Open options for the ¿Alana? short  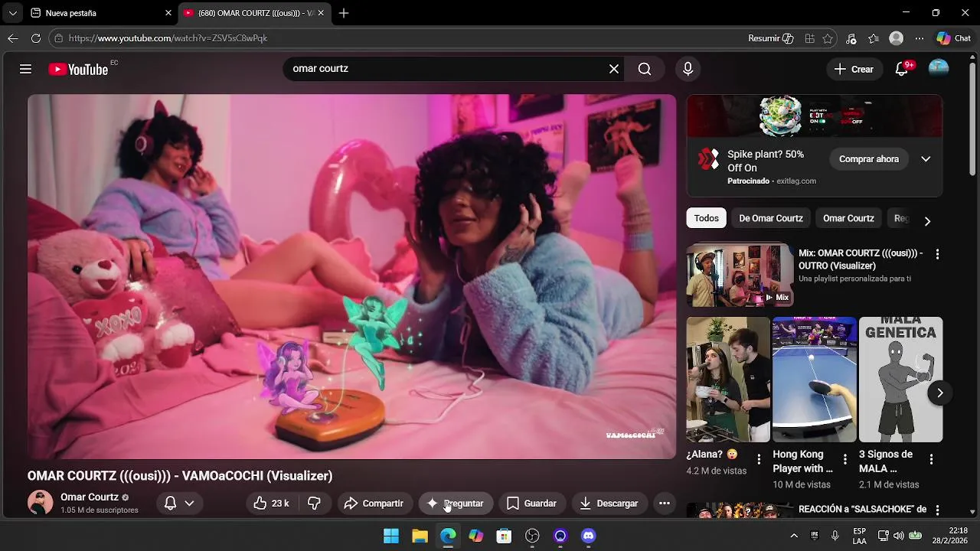(759, 459)
